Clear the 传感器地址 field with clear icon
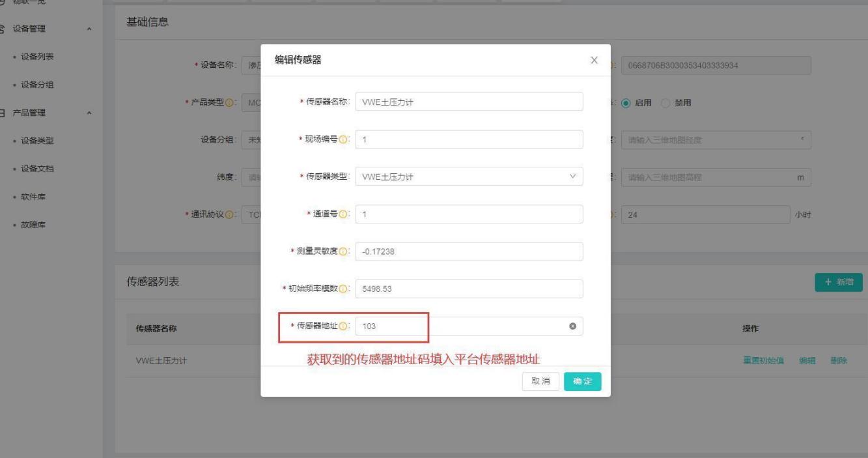Screen dimensions: 868x458 point(572,326)
